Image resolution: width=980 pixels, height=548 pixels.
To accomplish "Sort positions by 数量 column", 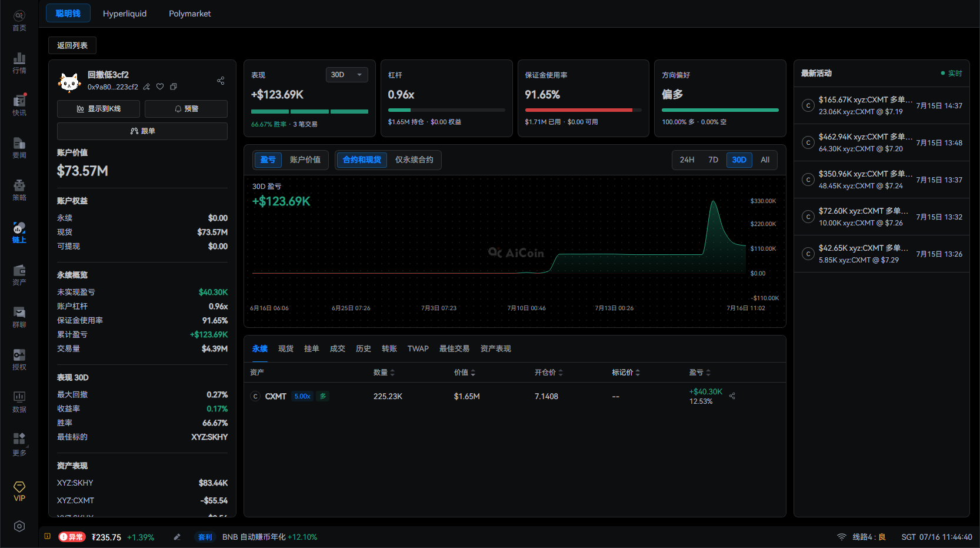I will (384, 373).
